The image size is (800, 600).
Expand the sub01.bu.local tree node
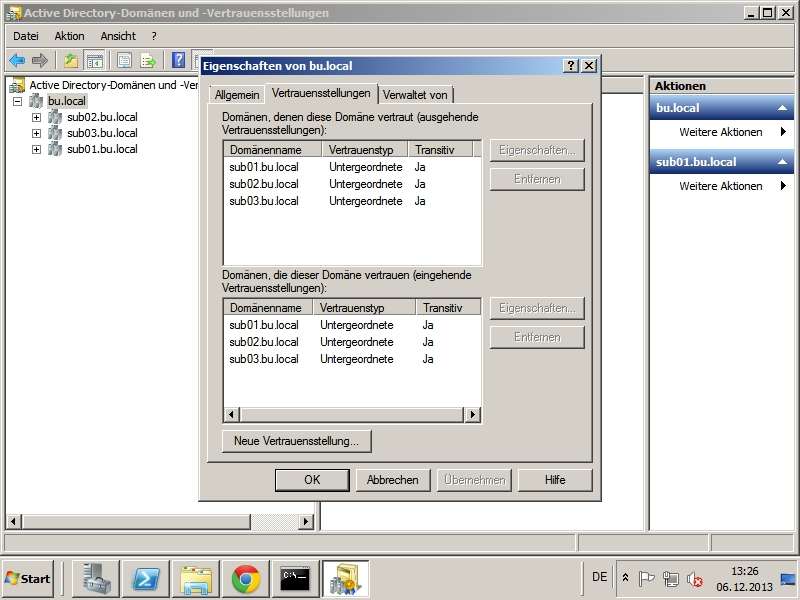[37, 149]
